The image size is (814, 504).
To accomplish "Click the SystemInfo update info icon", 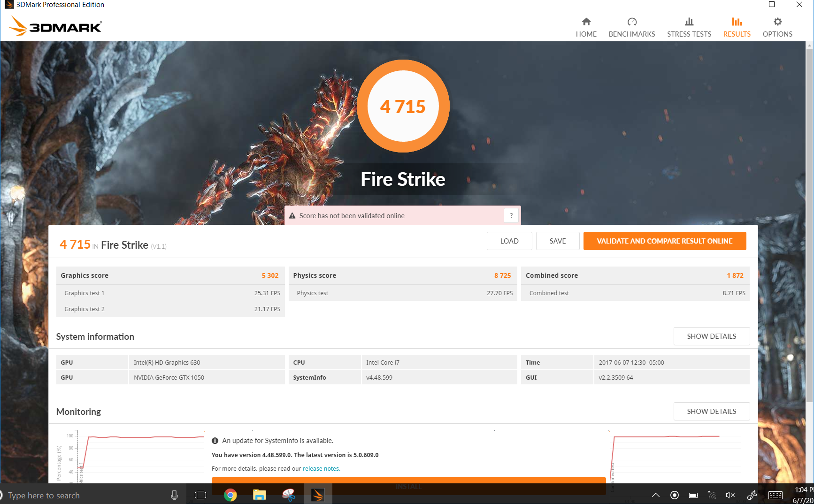I will (x=215, y=441).
